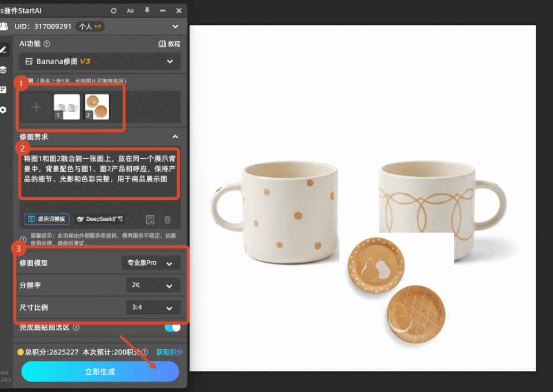Click the 总积分:2625227 text
553x392 pixels.
(x=51, y=352)
